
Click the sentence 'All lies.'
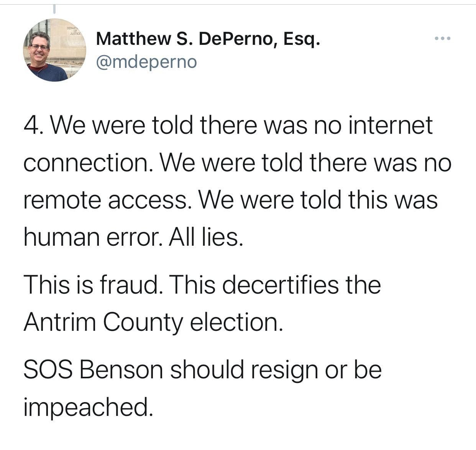tap(206, 237)
